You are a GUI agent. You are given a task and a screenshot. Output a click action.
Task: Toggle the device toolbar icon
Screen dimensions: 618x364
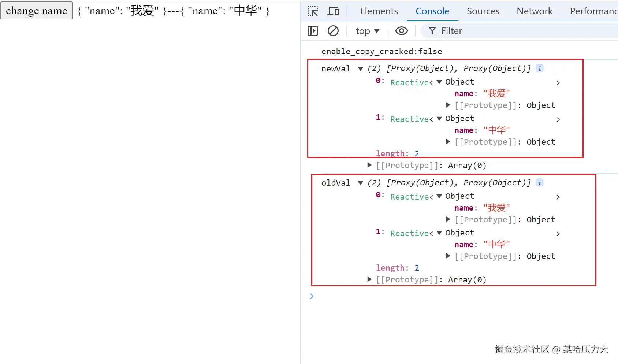click(333, 11)
